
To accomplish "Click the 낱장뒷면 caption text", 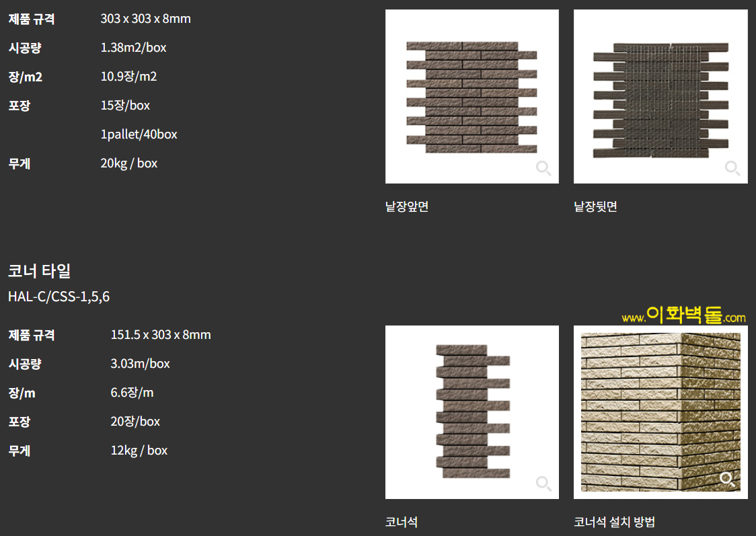I will click(595, 206).
